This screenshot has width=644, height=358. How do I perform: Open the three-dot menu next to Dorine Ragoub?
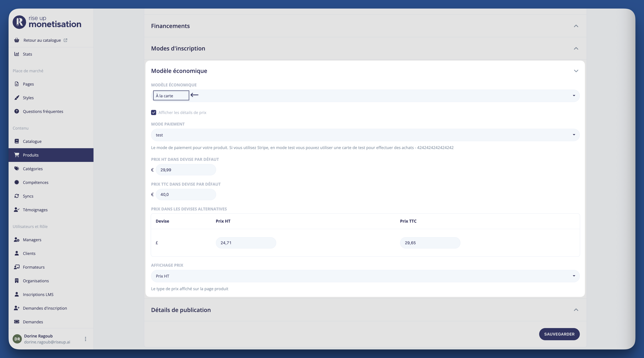pyautogui.click(x=85, y=339)
